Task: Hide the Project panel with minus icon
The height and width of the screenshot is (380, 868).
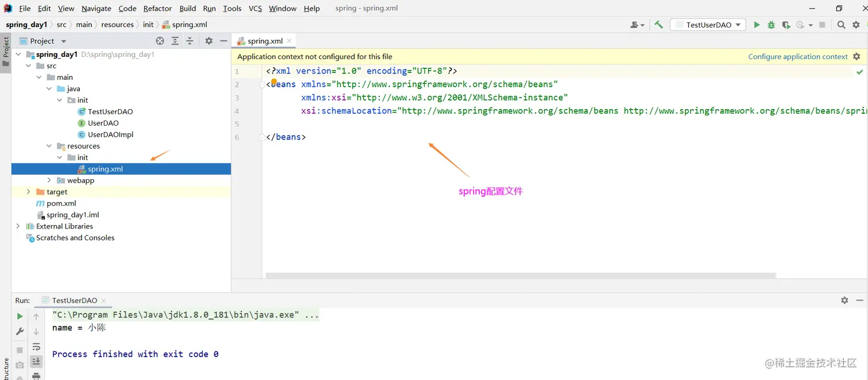Action: (x=224, y=41)
